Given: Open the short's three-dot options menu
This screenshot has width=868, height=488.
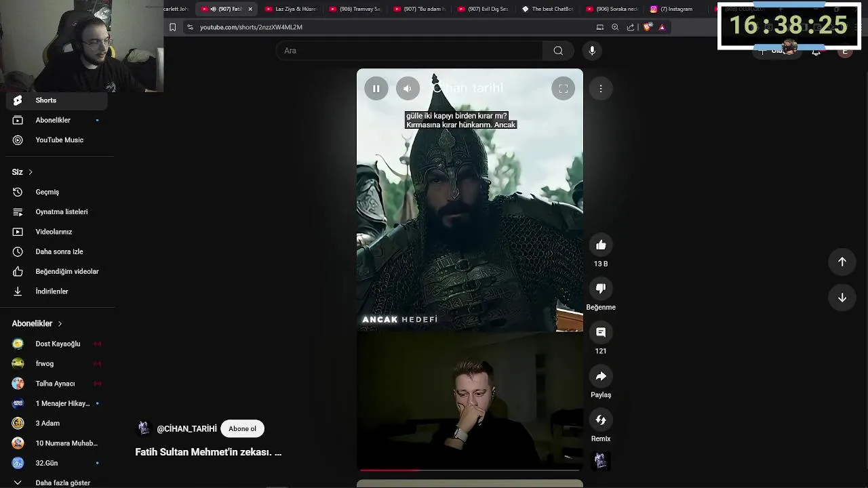Looking at the screenshot, I should [601, 89].
